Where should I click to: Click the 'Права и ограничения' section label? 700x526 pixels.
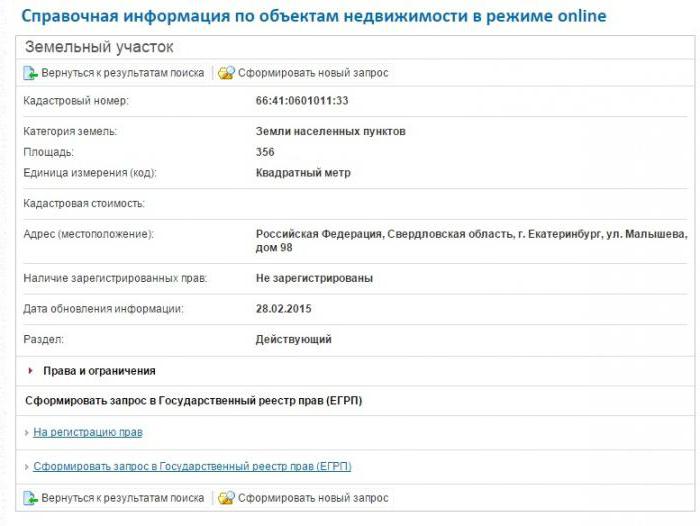(x=99, y=371)
